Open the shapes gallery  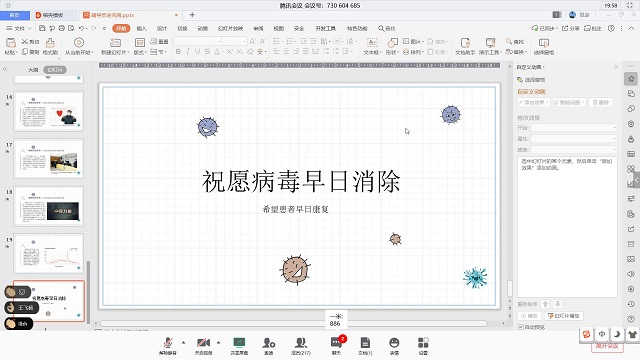[x=392, y=46]
